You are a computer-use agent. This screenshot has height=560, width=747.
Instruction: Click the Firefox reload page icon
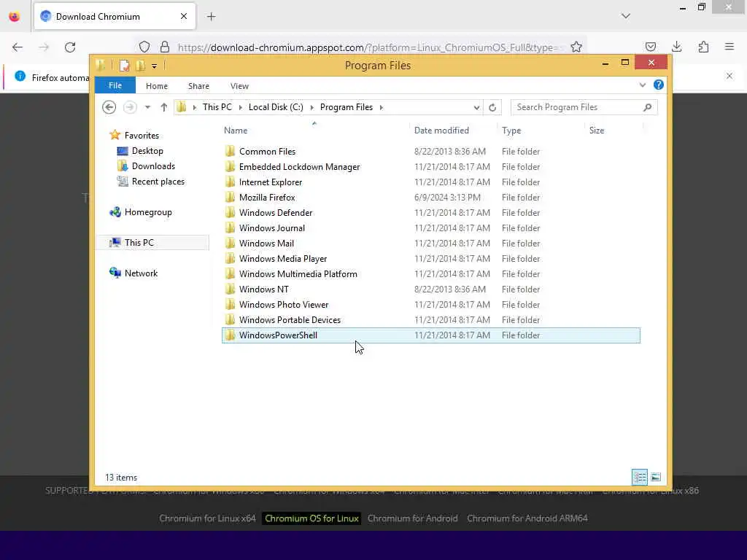click(x=70, y=47)
